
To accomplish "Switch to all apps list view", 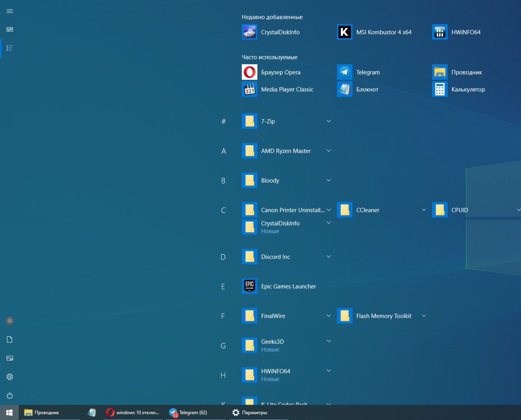I will pyautogui.click(x=10, y=48).
